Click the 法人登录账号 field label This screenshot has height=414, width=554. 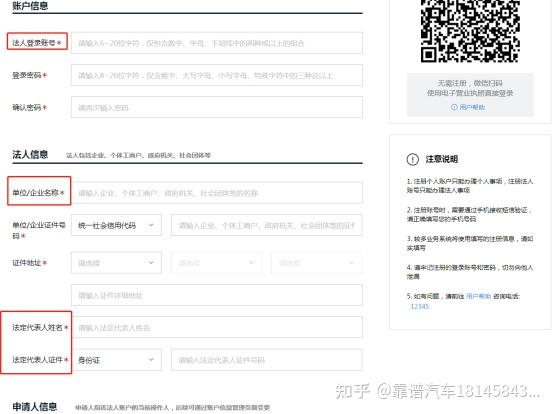tap(37, 43)
